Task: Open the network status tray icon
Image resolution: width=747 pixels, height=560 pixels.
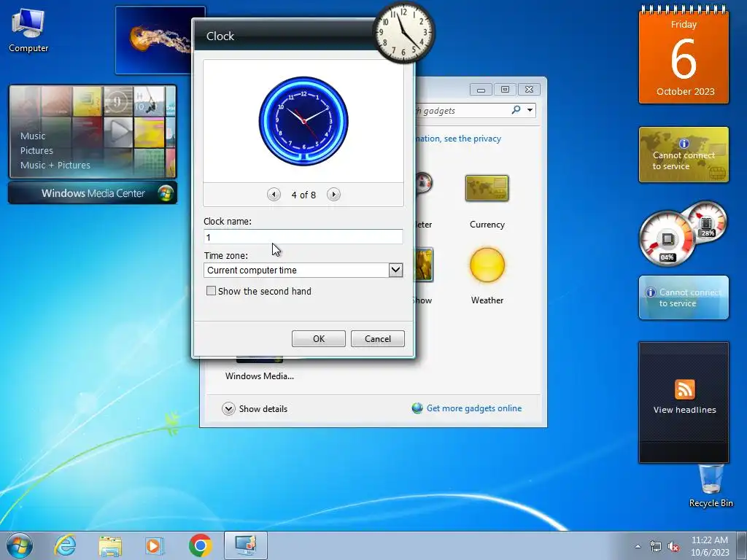Action: pyautogui.click(x=656, y=547)
